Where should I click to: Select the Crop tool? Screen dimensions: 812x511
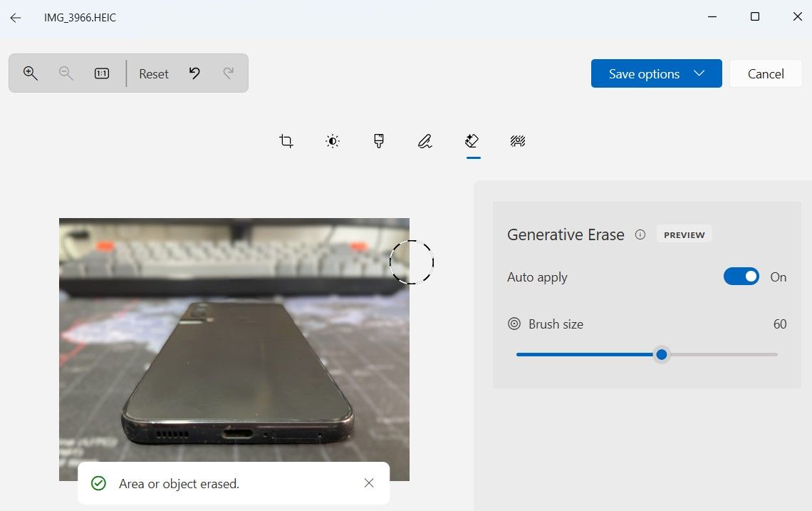286,141
